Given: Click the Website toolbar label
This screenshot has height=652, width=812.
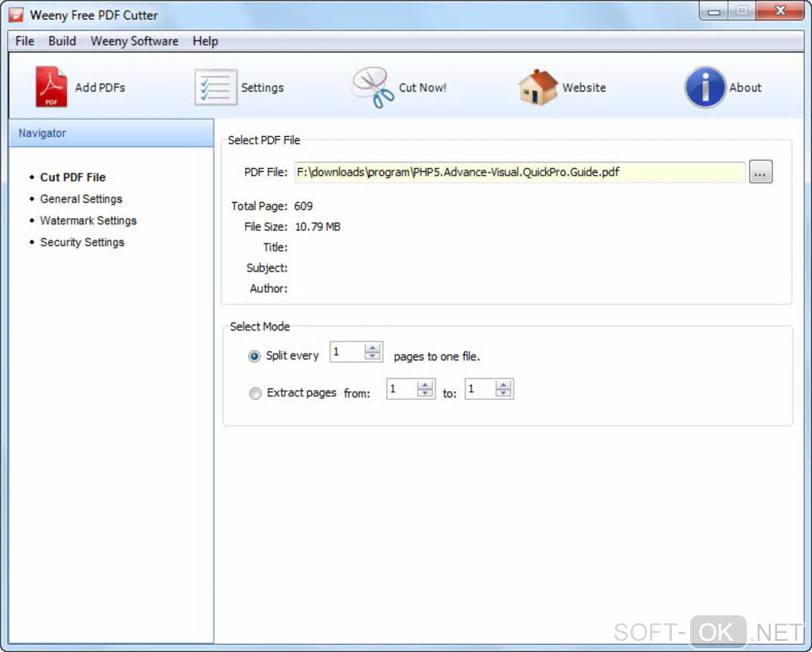Looking at the screenshot, I should [584, 88].
